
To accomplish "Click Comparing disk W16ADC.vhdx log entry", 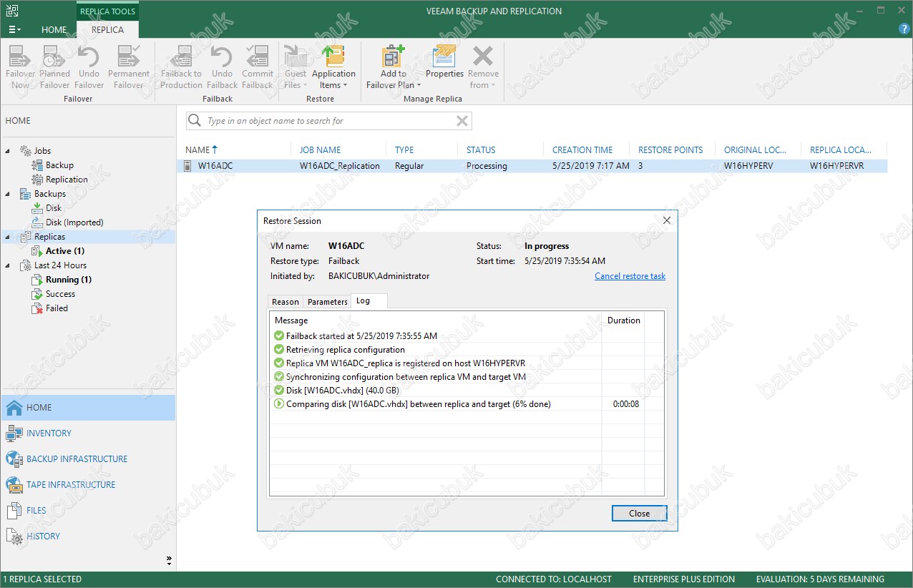I will (x=419, y=404).
